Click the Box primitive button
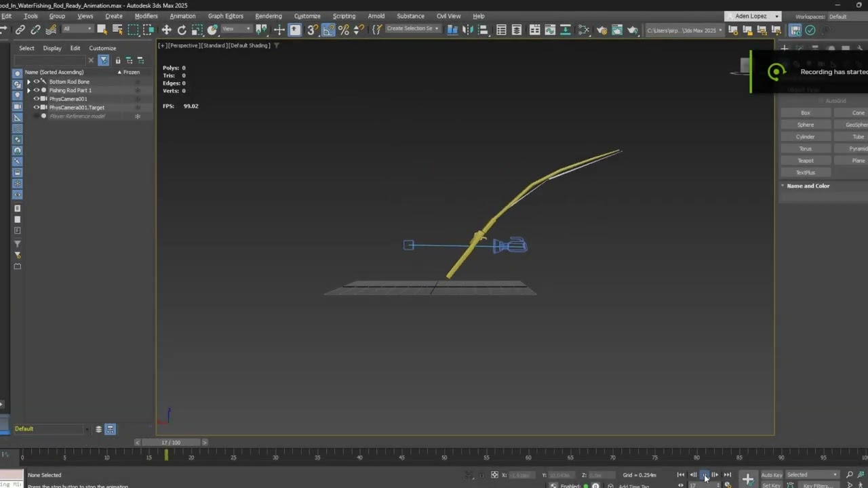 point(806,113)
